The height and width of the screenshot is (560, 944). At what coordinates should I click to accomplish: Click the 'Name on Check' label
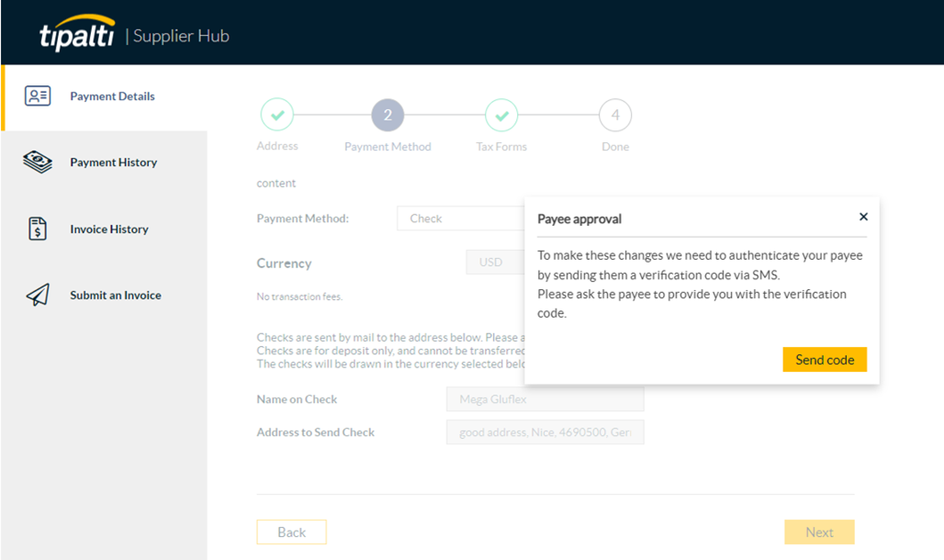pyautogui.click(x=297, y=399)
